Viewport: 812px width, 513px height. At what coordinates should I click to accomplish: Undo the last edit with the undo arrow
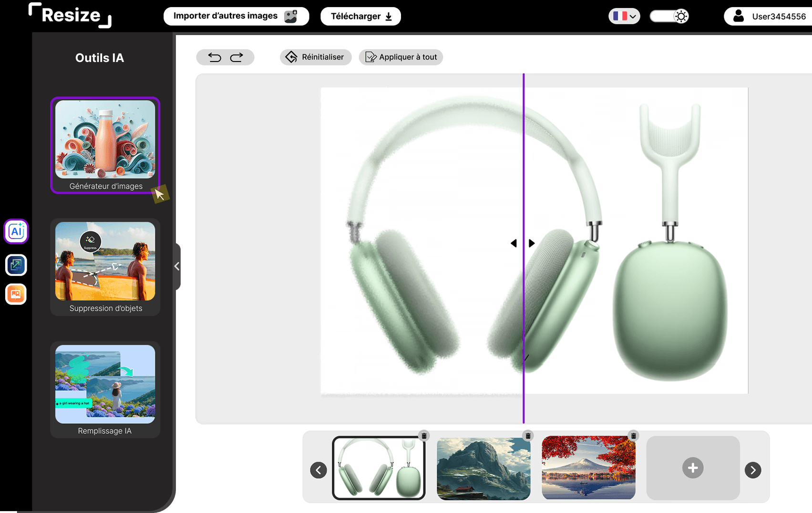215,57
